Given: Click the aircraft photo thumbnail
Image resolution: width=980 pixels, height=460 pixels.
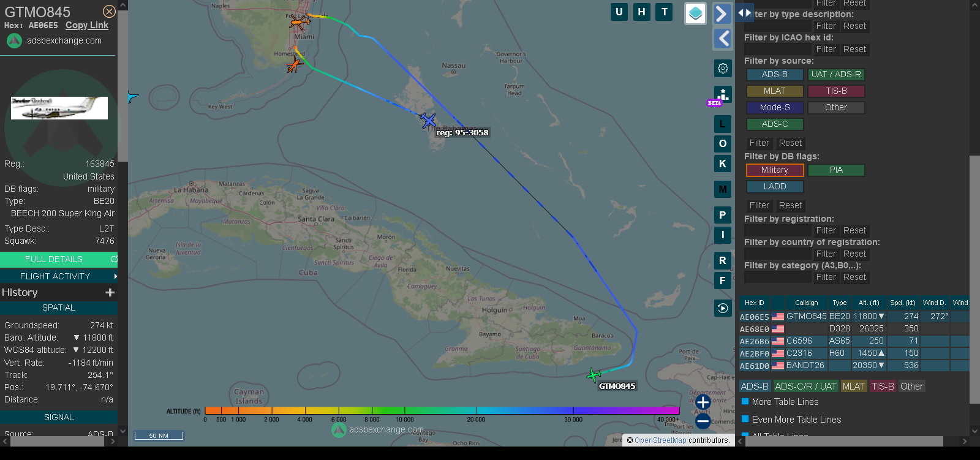Looking at the screenshot, I should tap(59, 108).
